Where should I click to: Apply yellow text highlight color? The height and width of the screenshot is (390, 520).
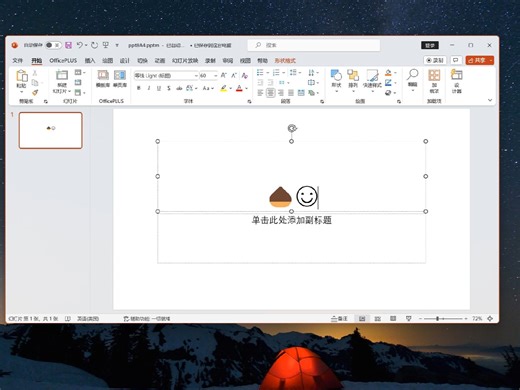click(223, 88)
